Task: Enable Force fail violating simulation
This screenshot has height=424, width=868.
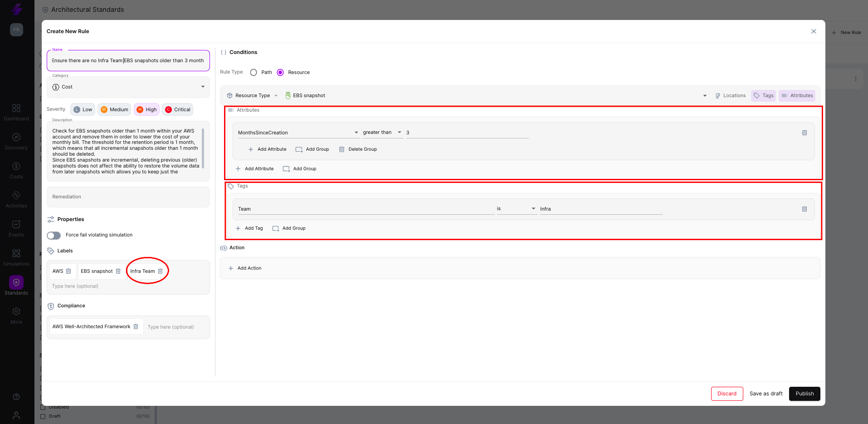Action: 54,235
